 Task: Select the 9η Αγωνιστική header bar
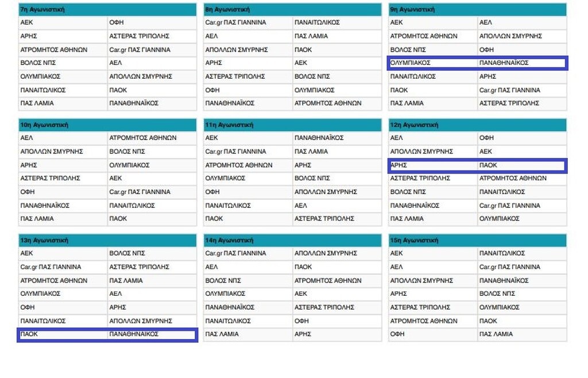[x=477, y=10]
